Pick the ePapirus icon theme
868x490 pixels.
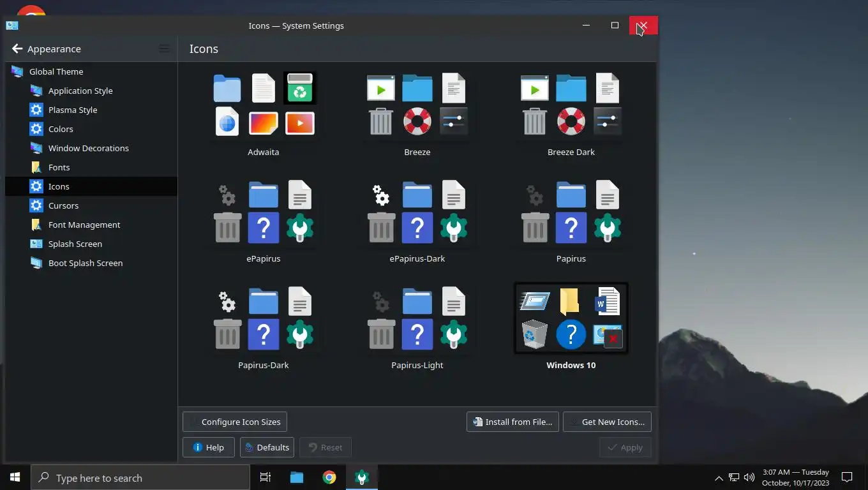pyautogui.click(x=263, y=220)
